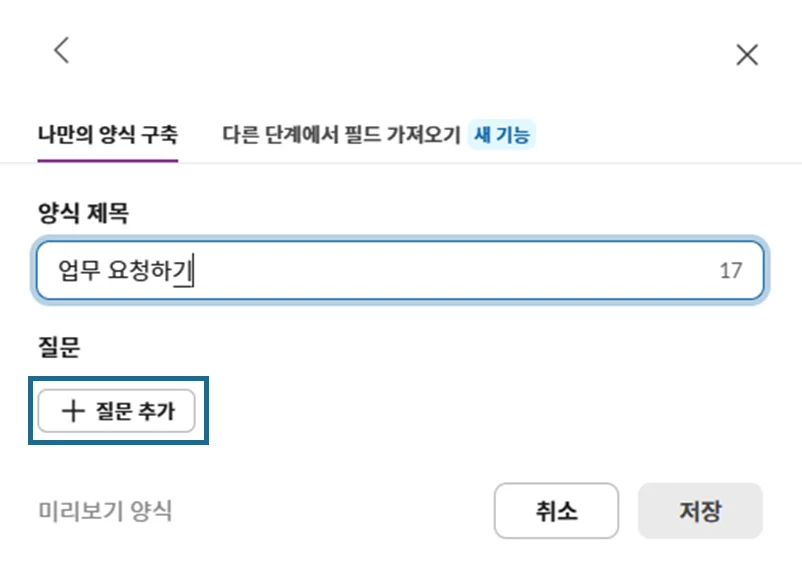Click the character counter showing 17
The image size is (802, 567).
click(x=730, y=271)
